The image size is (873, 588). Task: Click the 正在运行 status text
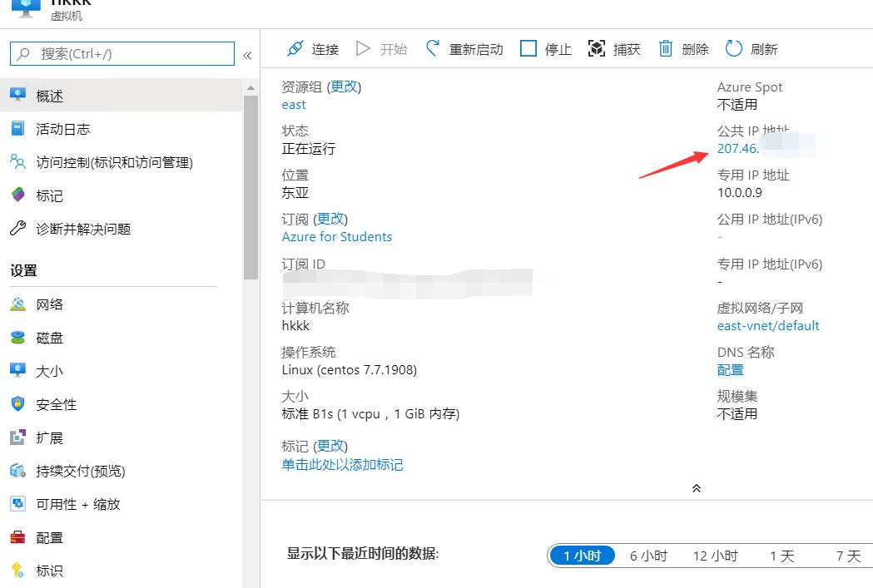pos(309,149)
